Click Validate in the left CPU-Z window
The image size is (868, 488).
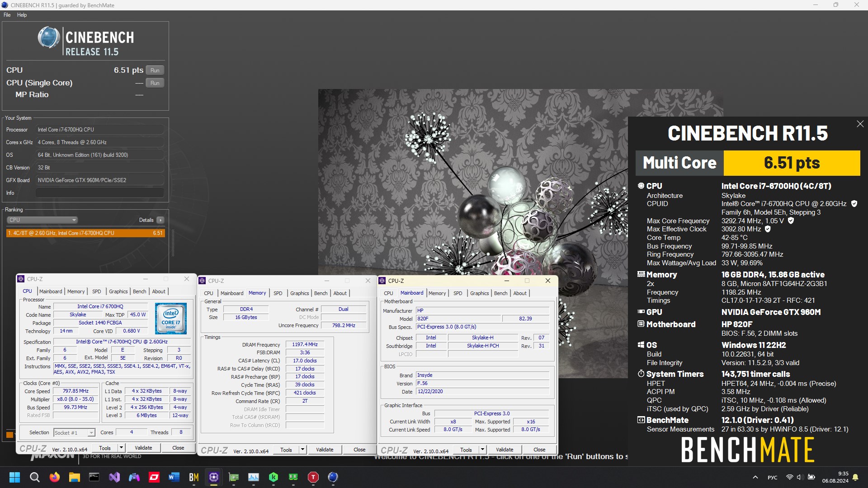[x=143, y=448]
